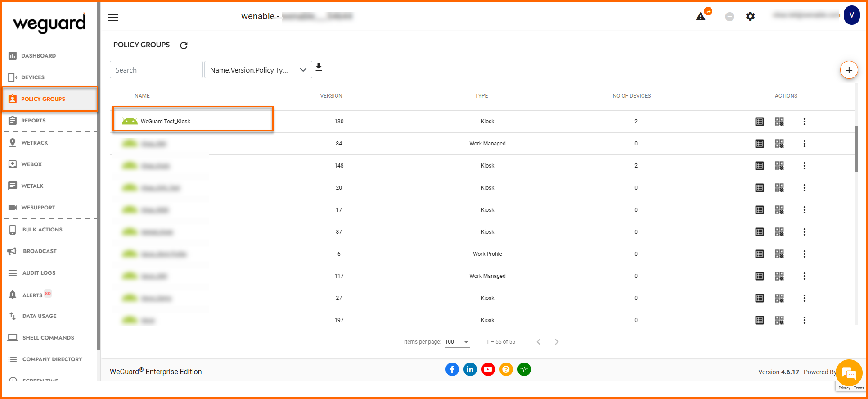Open the green status pulse icon

[x=524, y=369]
